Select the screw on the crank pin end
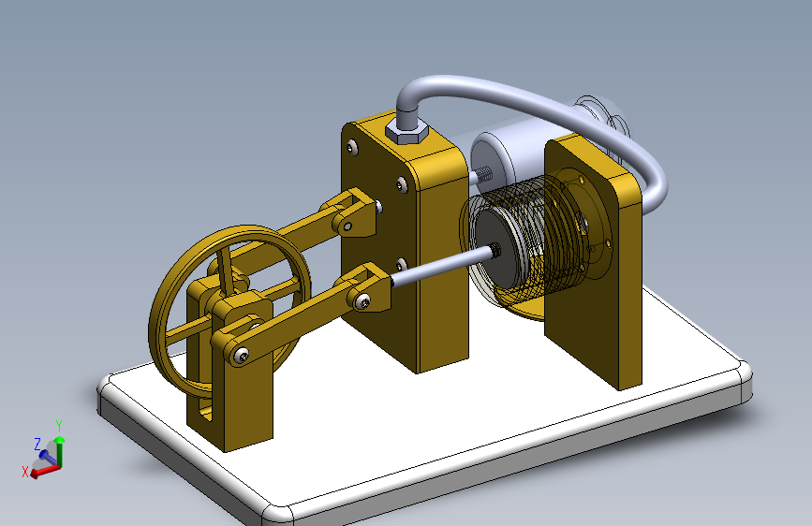 241,355
